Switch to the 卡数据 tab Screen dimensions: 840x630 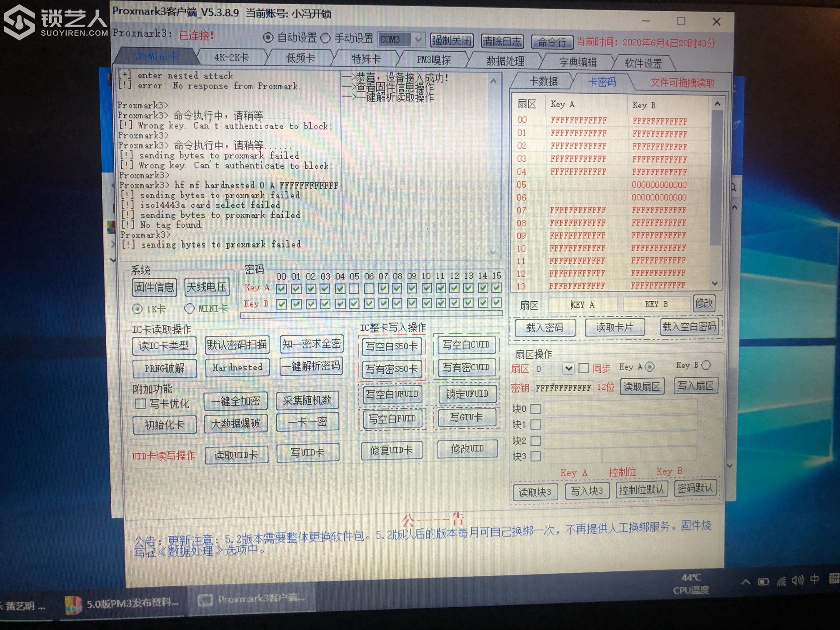tap(543, 82)
